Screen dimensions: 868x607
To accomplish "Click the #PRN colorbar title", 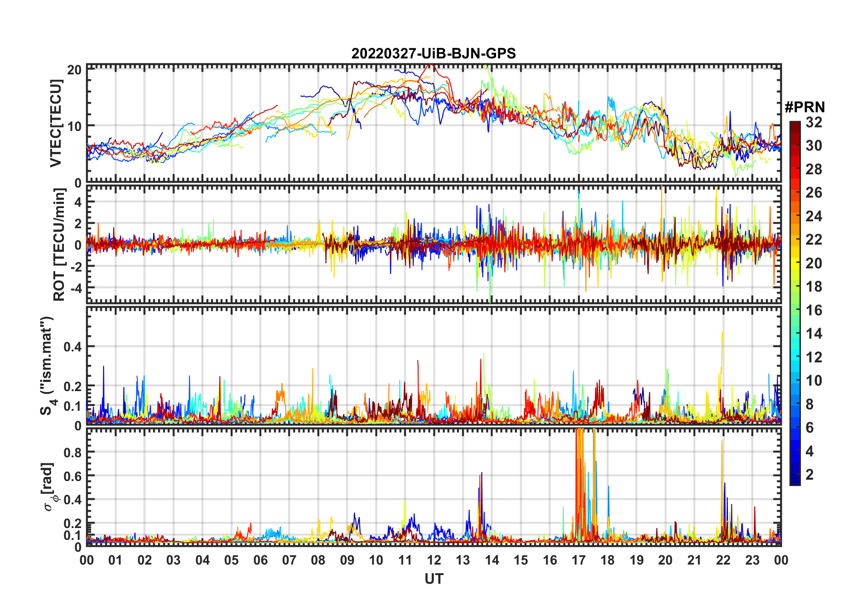I will click(805, 107).
